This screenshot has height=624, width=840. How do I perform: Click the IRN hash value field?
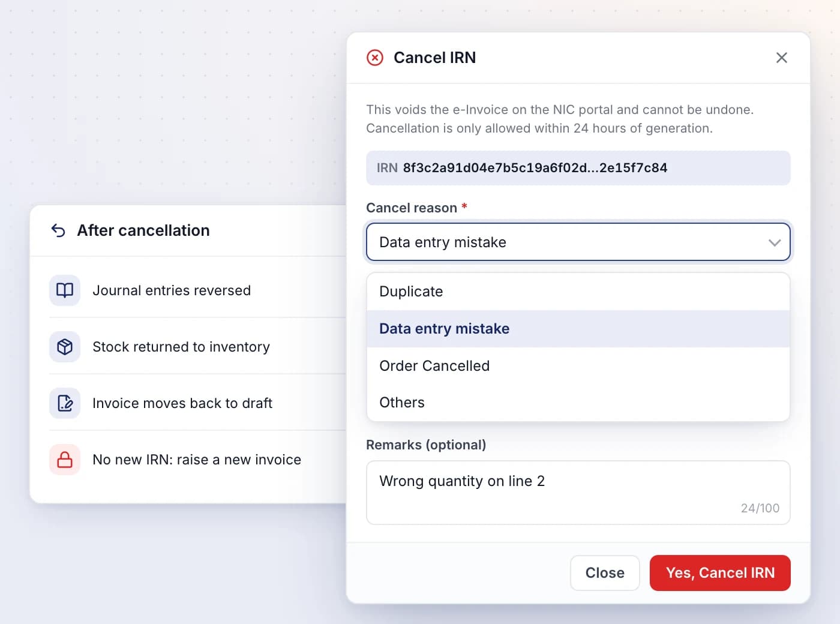tap(578, 168)
